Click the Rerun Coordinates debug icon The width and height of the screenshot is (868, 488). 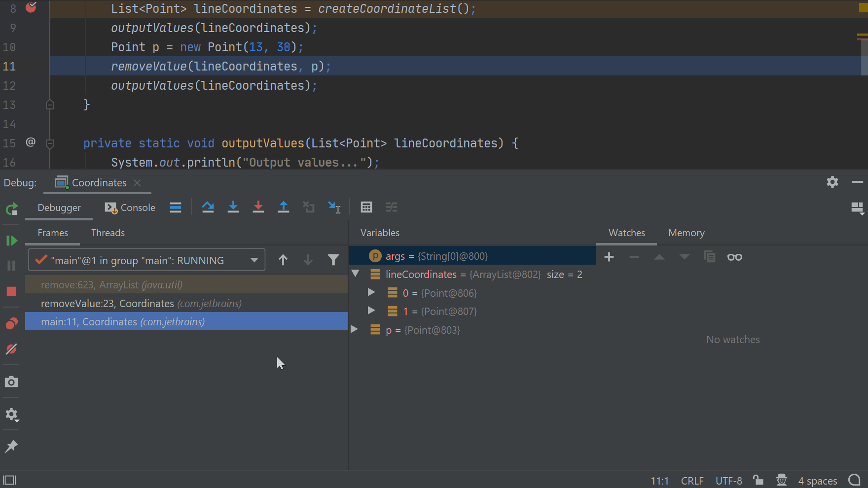(x=12, y=209)
